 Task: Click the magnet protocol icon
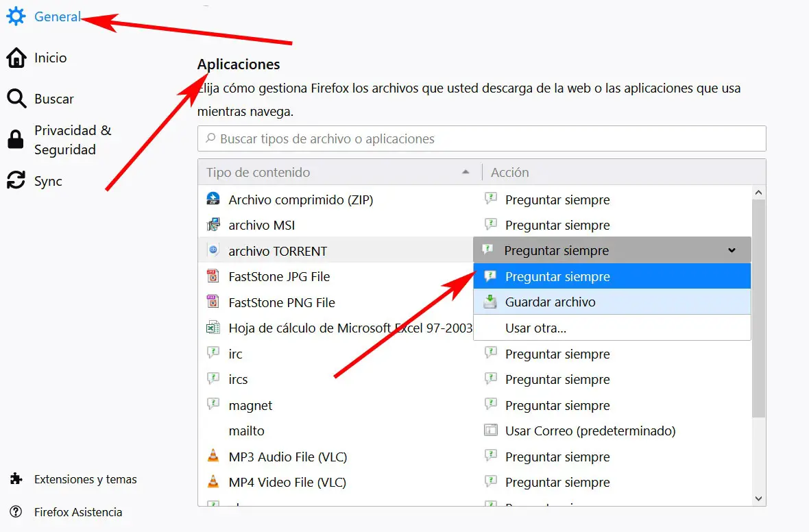[213, 404]
